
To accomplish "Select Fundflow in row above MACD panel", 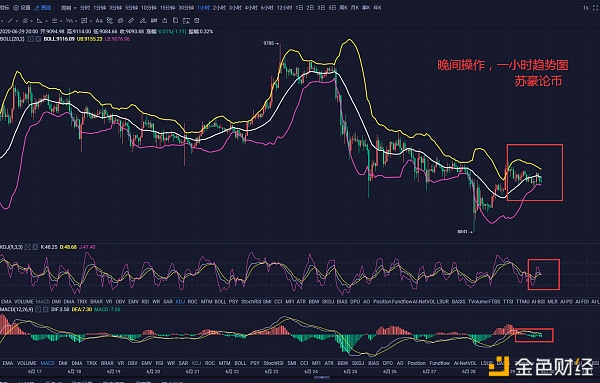I will [x=401, y=302].
